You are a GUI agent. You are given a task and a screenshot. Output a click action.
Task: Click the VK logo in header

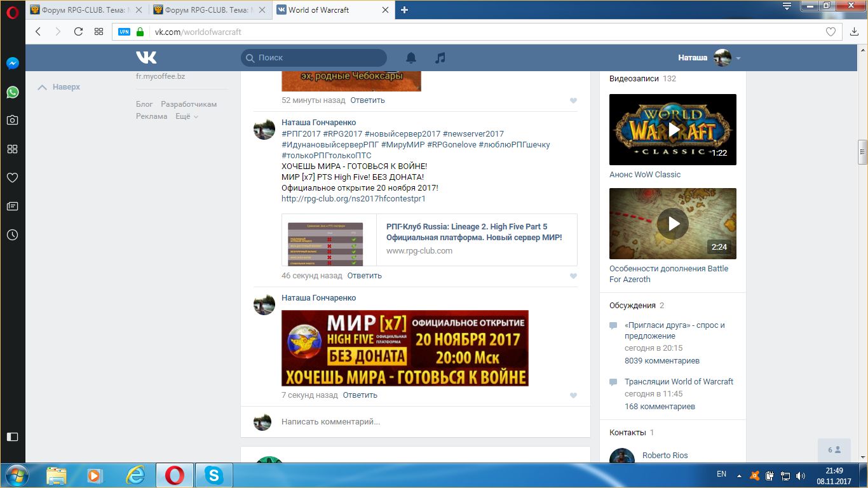point(146,58)
